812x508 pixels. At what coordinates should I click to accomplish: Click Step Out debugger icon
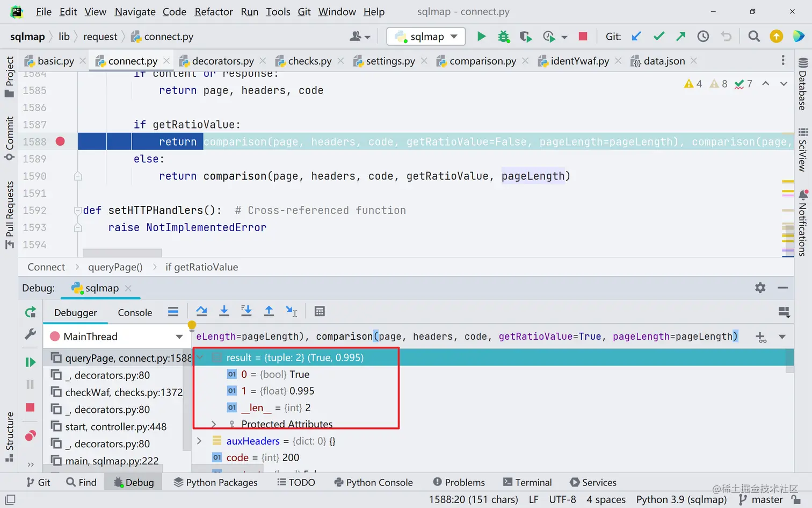pos(269,311)
